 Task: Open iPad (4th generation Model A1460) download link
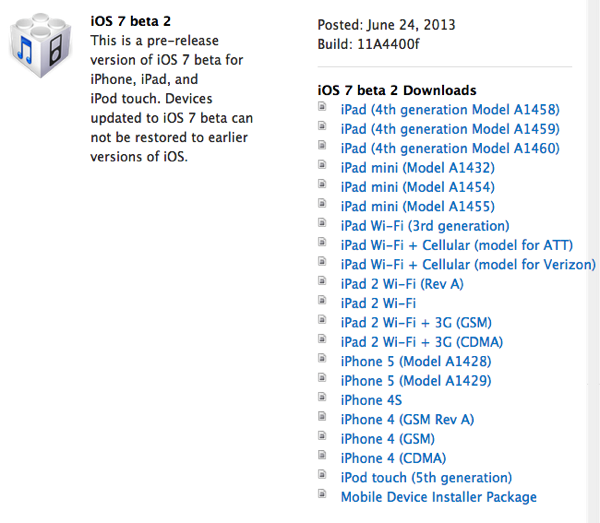[x=450, y=148]
